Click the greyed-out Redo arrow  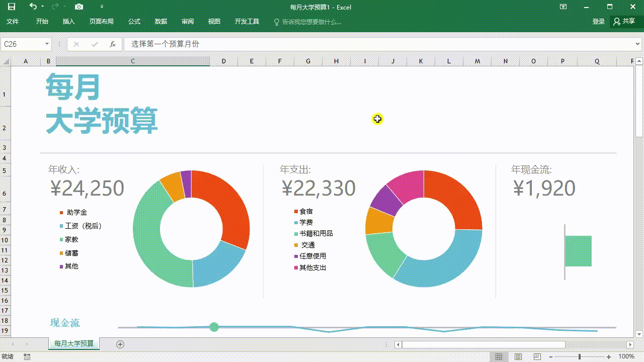(55, 7)
